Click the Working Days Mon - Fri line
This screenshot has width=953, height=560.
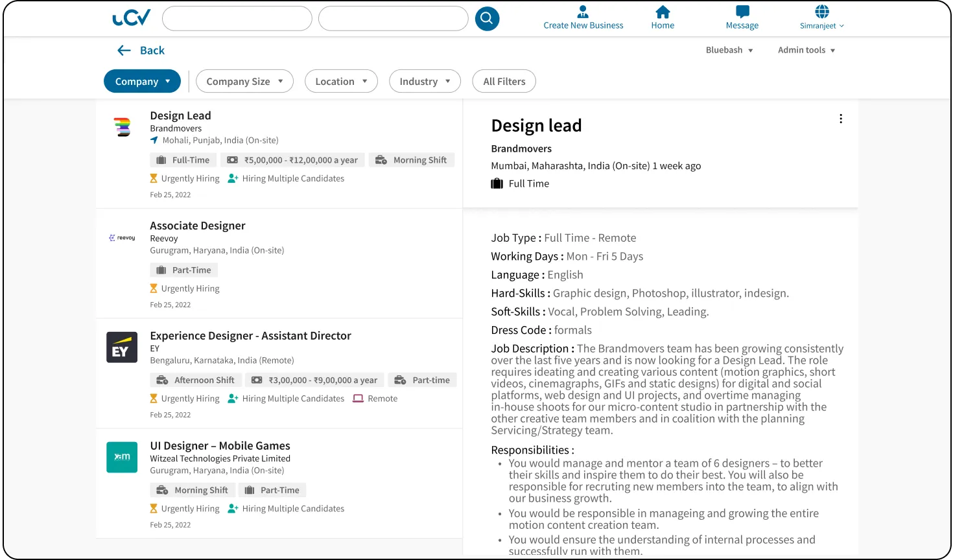pyautogui.click(x=567, y=256)
